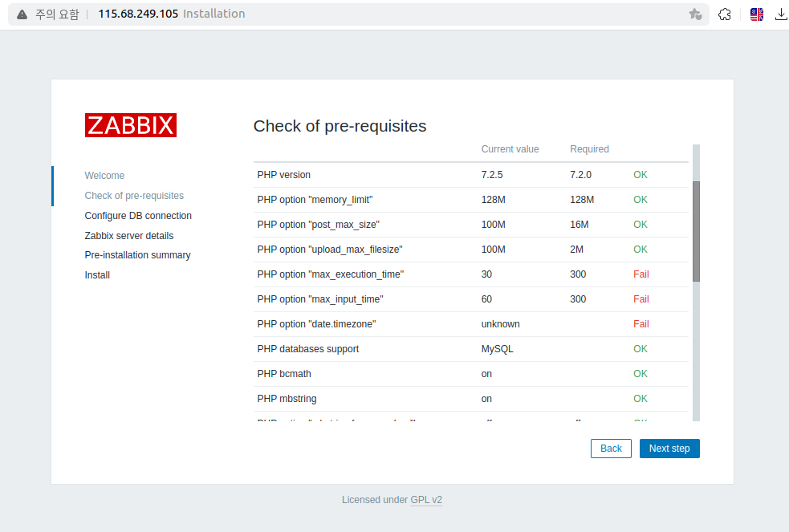Click PHP option "memory_limit" row label
Image resolution: width=789 pixels, height=532 pixels.
coord(315,200)
